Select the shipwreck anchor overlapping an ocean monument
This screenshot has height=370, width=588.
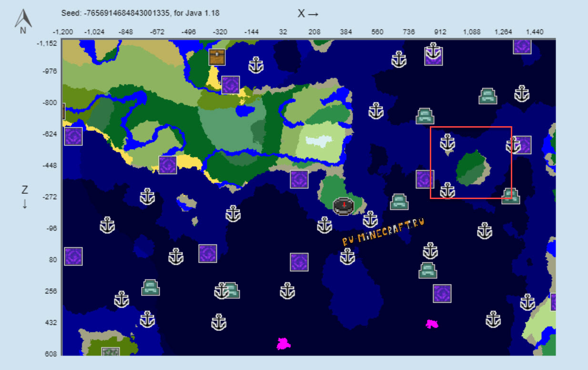(222, 290)
